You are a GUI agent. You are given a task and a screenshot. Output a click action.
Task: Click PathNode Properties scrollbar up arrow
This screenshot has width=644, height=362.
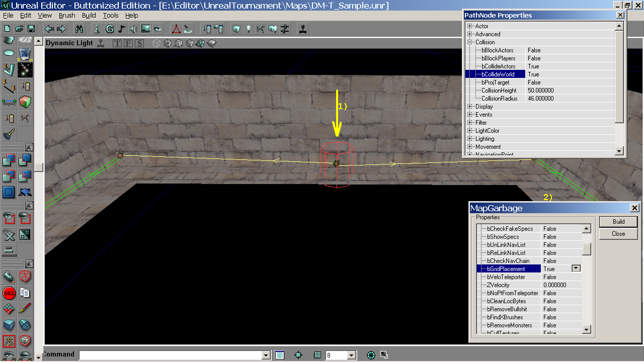tap(619, 26)
